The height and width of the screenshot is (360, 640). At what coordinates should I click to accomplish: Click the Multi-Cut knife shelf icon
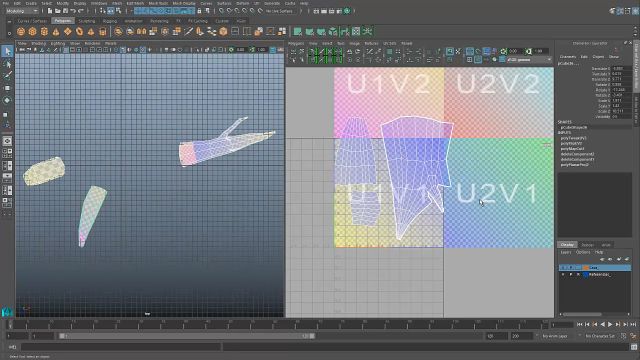[x=188, y=31]
